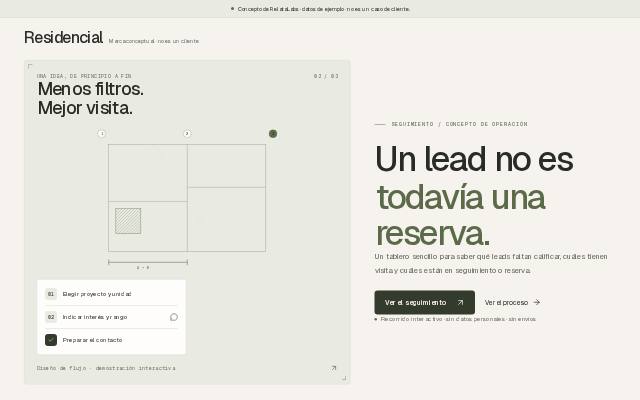Select the step 'Indicar interés y rango'

pos(111,317)
